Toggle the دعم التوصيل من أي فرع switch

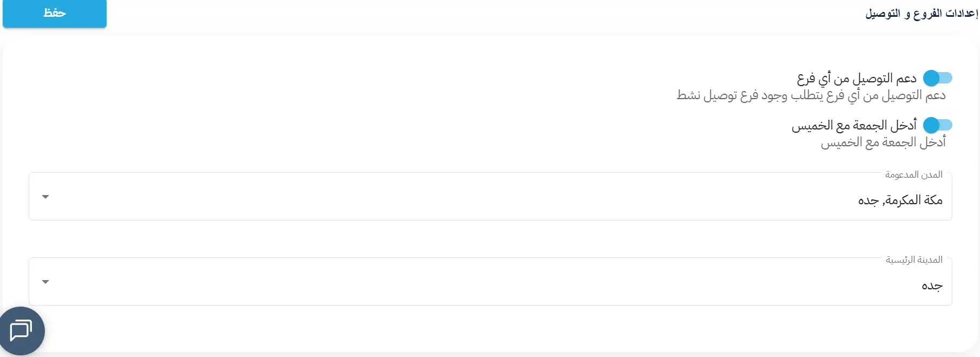938,78
